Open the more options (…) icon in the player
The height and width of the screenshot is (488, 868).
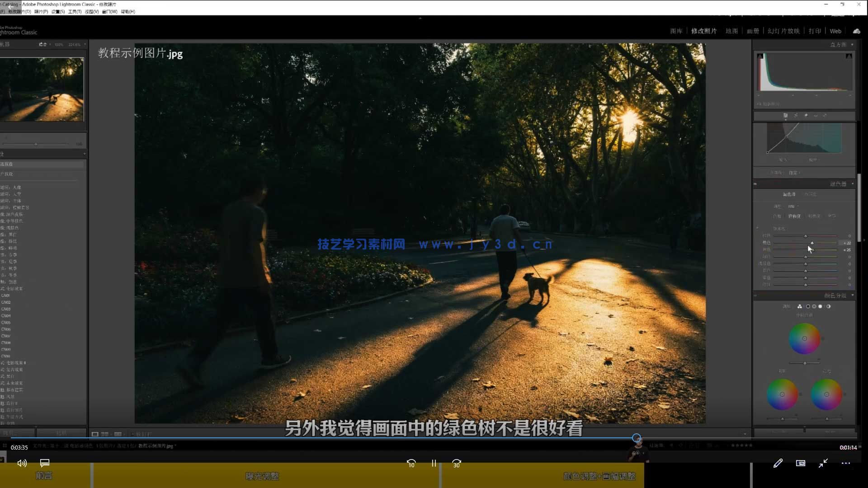pyautogui.click(x=846, y=463)
